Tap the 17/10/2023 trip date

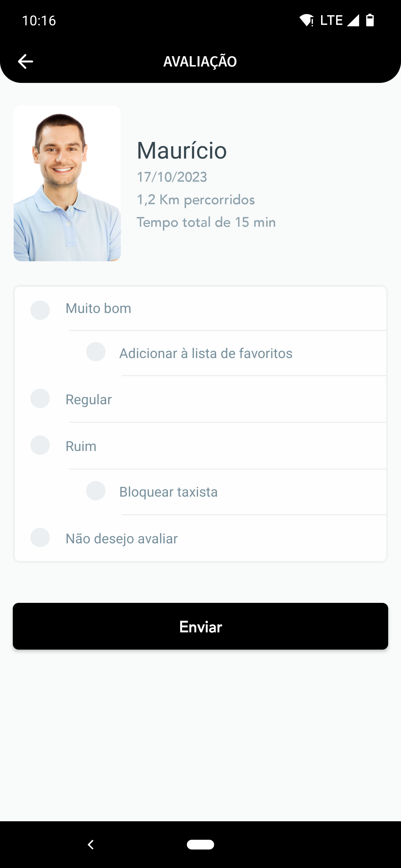pos(172,177)
